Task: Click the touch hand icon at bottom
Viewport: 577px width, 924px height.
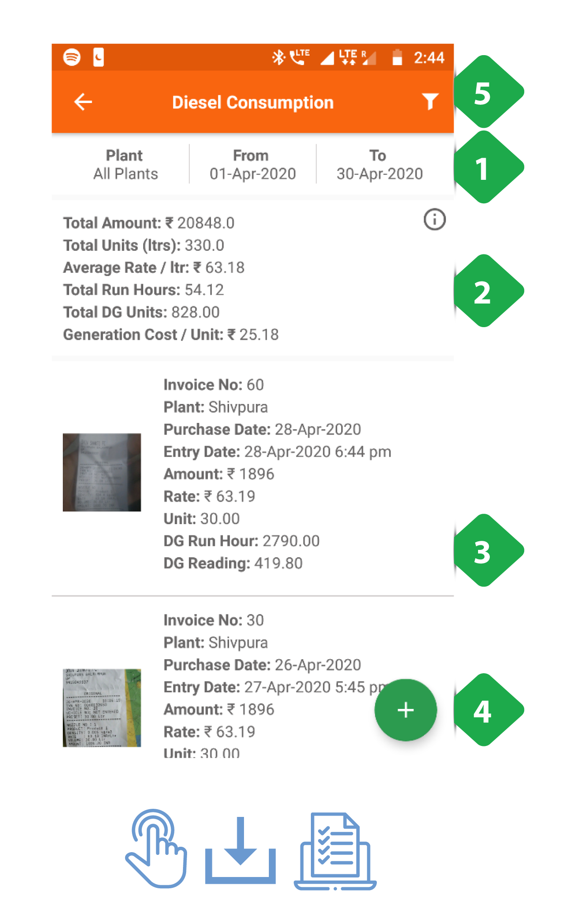Action: (156, 848)
